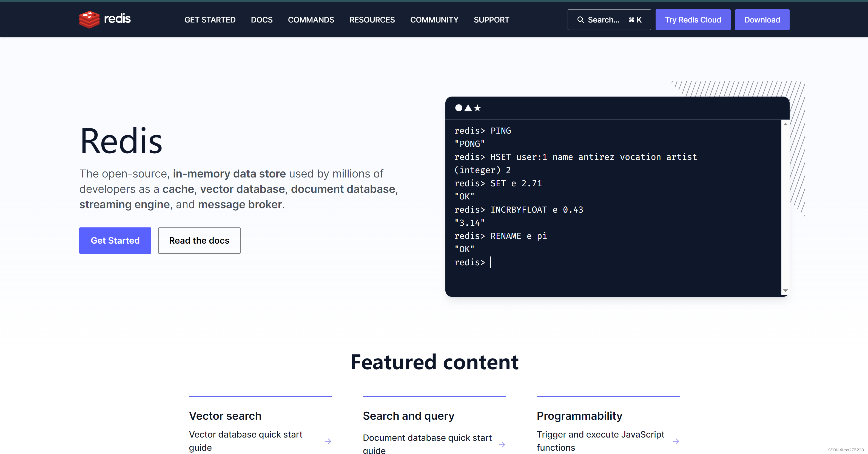Click the Redis cube logo icon
Viewport: 868px width, 454px height.
pyautogui.click(x=89, y=19)
